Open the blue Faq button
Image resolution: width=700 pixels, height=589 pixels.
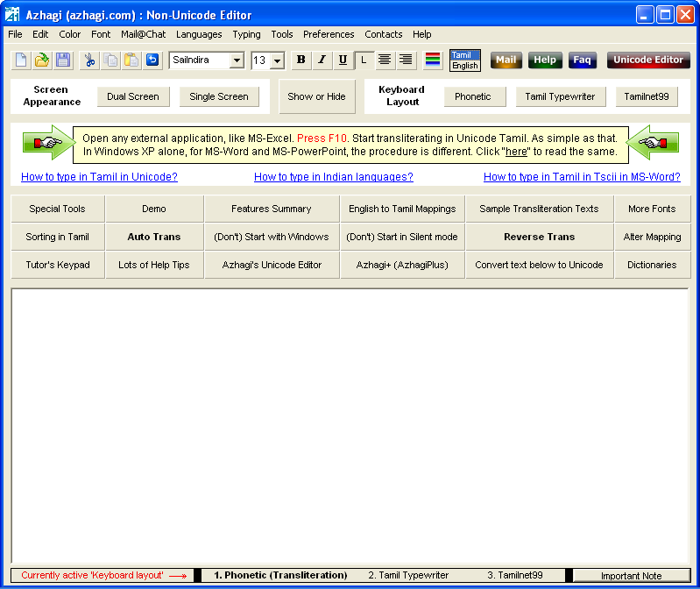click(x=582, y=60)
